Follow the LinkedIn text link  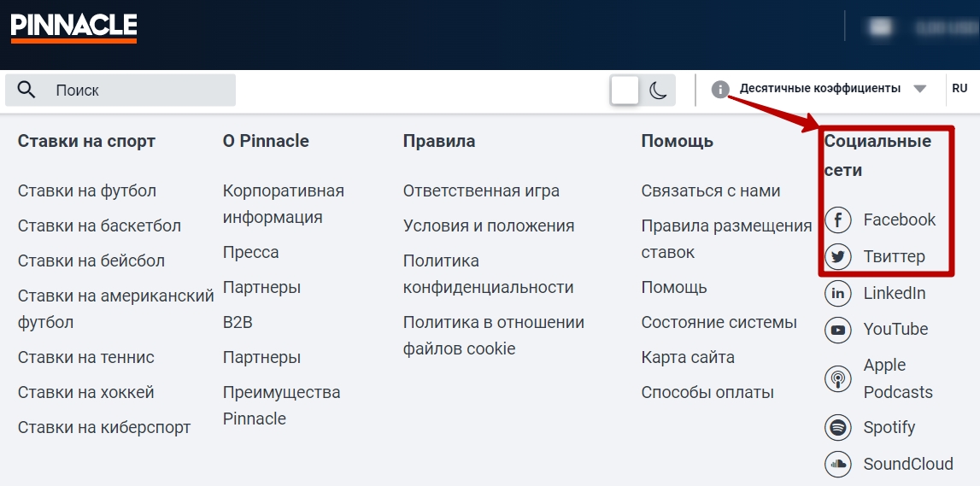895,293
